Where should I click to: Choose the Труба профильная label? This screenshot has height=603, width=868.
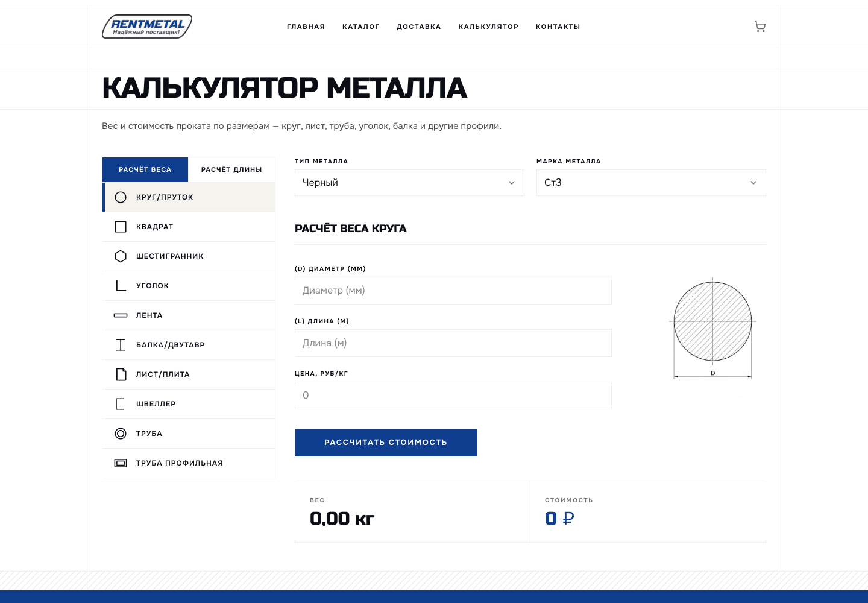click(180, 463)
